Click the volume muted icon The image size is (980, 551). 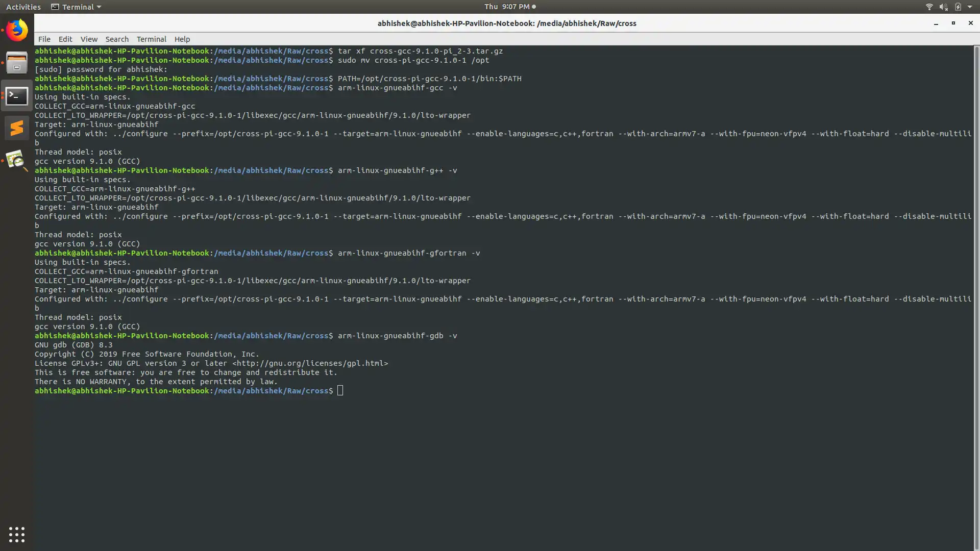943,7
